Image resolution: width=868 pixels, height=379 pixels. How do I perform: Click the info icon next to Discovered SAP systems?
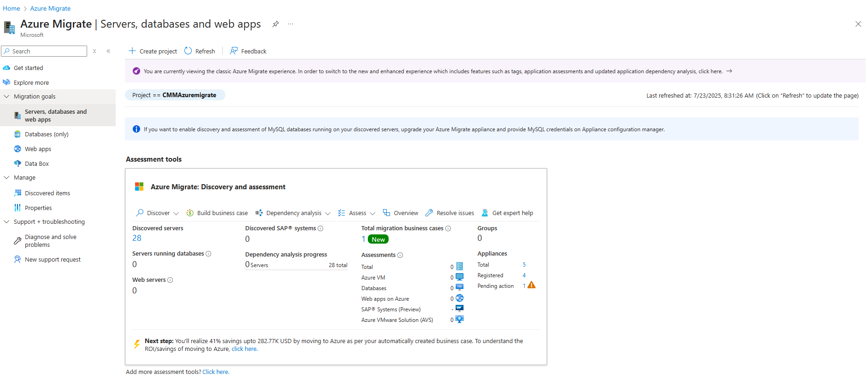click(x=320, y=228)
